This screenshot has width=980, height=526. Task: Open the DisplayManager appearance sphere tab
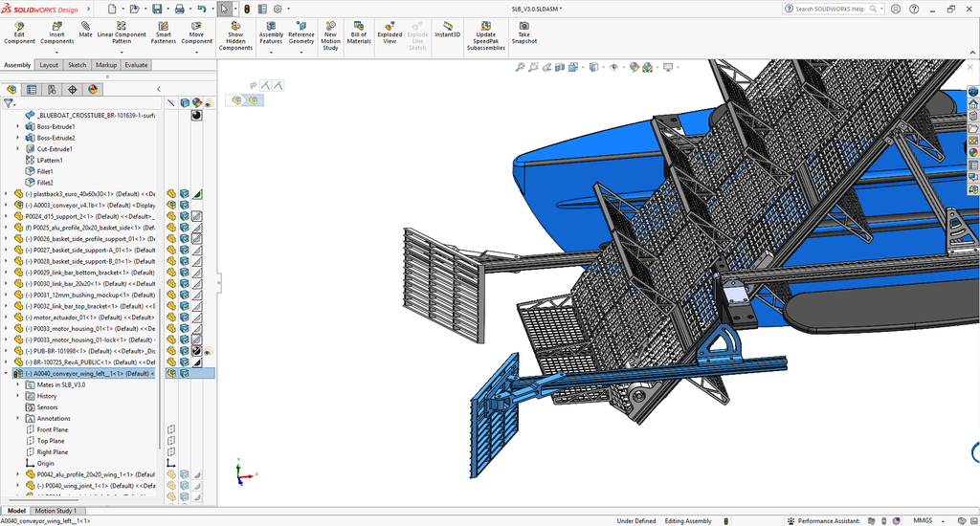pos(93,89)
